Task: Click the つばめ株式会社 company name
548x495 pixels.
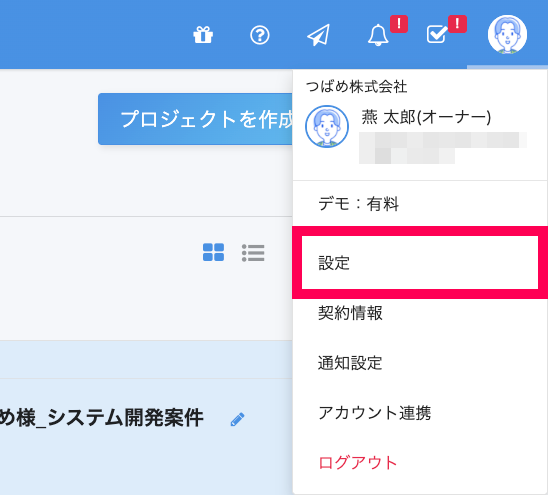Action: [356, 86]
